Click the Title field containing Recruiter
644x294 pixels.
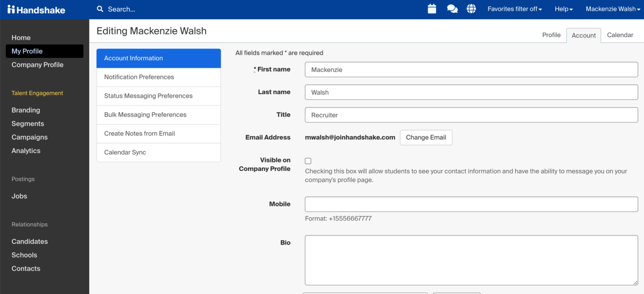471,115
